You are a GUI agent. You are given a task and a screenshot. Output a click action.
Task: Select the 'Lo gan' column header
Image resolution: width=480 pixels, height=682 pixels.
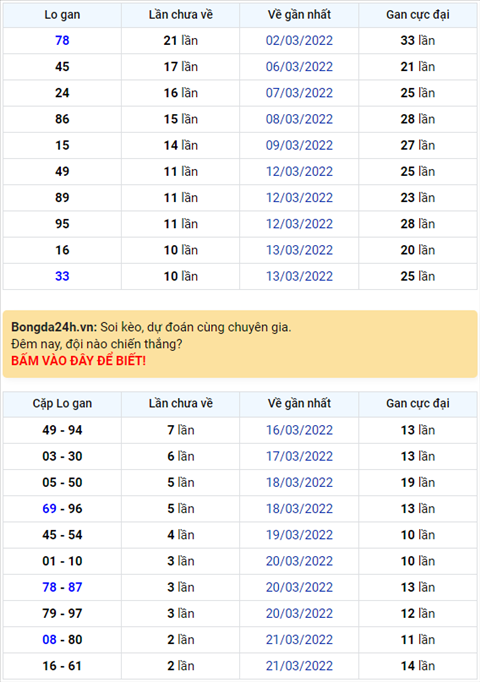(62, 15)
